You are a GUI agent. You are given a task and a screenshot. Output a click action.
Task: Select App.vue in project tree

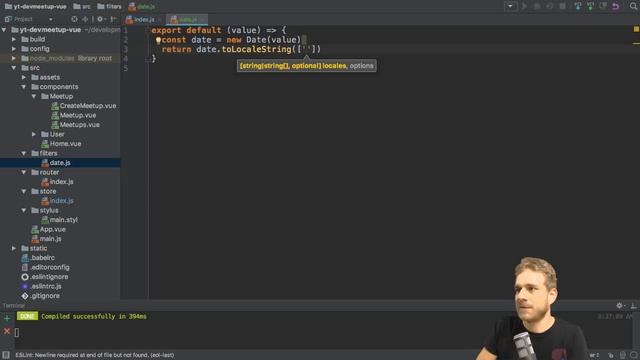pyautogui.click(x=49, y=229)
